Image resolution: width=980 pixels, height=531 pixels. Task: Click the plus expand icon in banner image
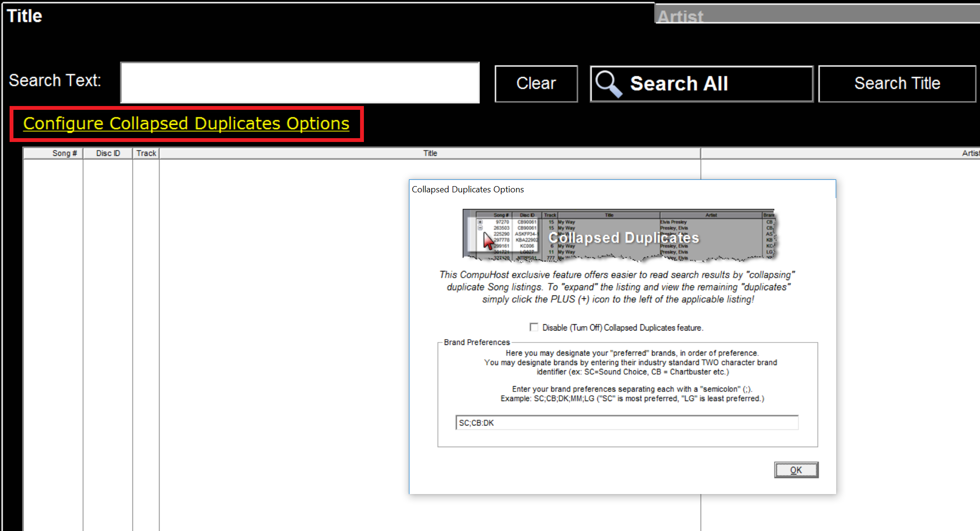click(x=480, y=222)
